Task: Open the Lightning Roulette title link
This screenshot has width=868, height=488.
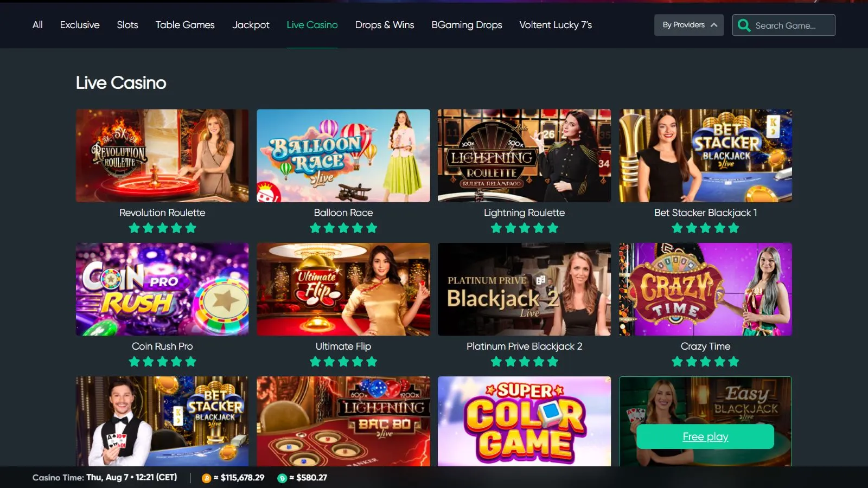Action: pos(524,213)
